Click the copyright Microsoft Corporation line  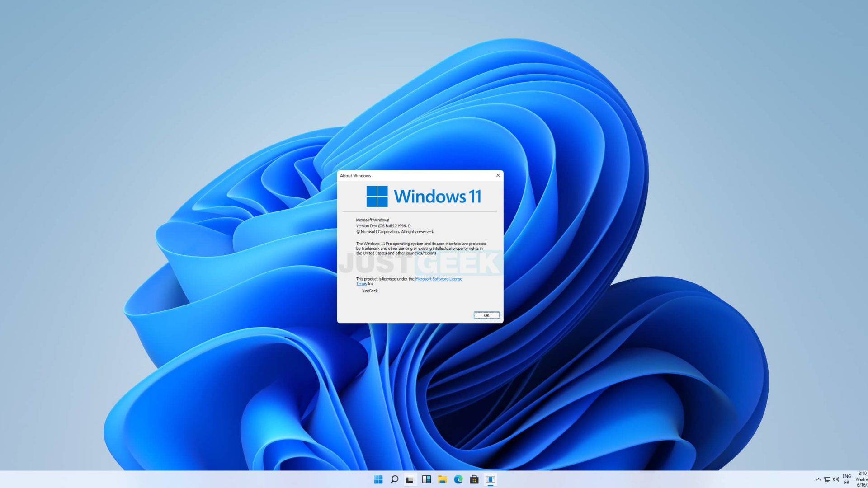[x=395, y=232]
